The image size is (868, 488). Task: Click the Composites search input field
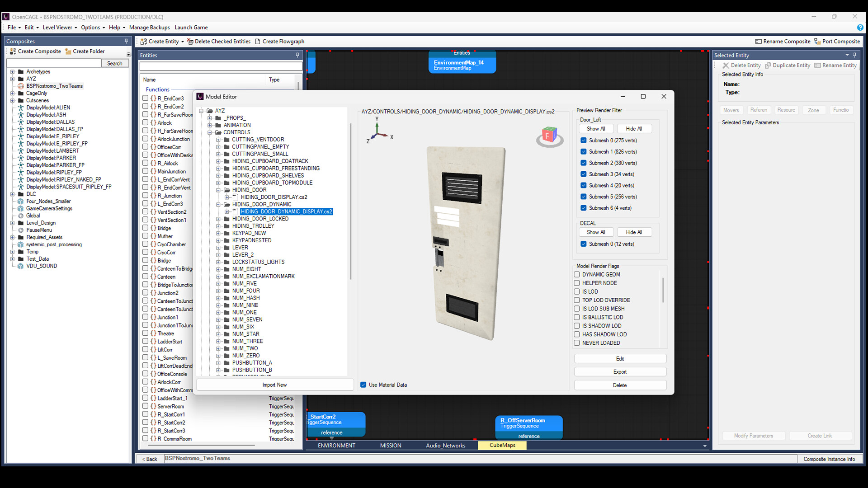click(x=54, y=64)
